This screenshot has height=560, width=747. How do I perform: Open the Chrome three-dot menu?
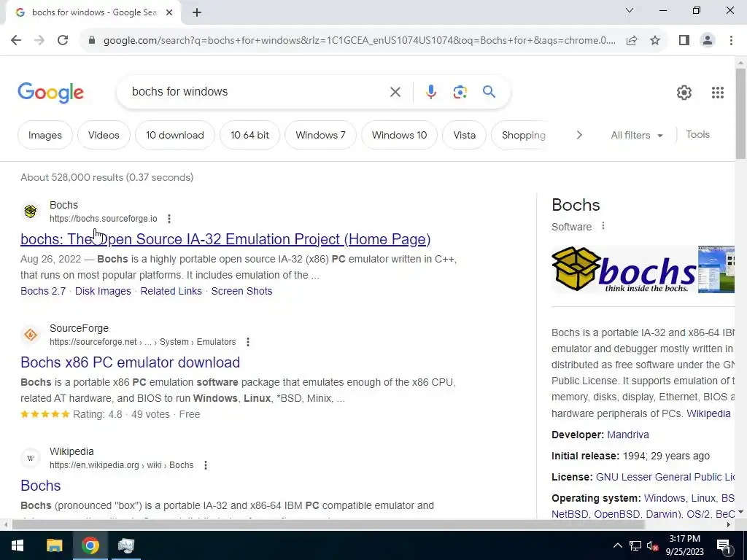731,41
